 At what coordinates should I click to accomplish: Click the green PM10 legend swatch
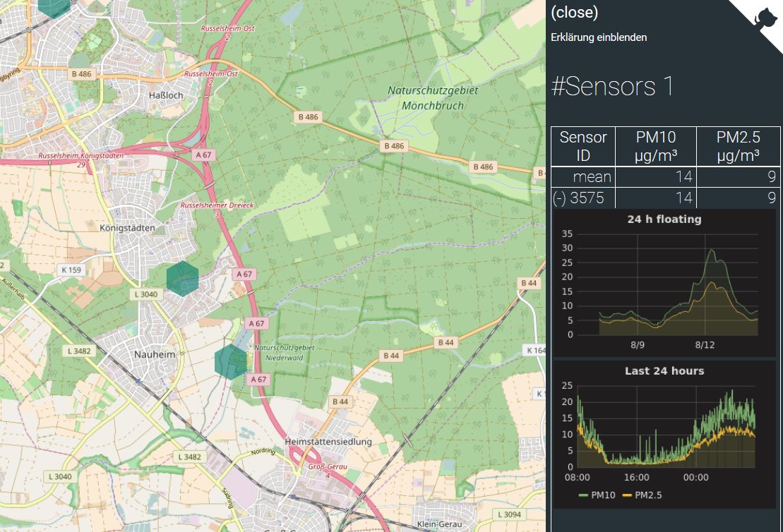tap(582, 495)
